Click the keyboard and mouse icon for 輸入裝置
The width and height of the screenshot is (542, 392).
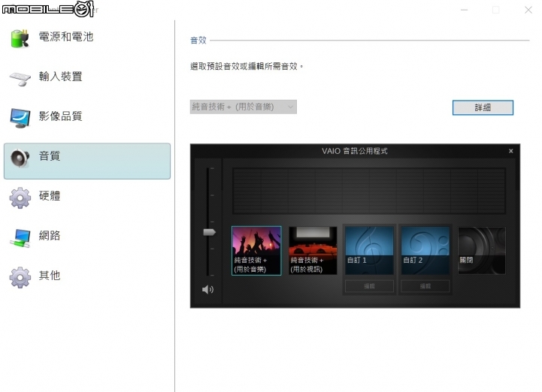[x=20, y=78]
